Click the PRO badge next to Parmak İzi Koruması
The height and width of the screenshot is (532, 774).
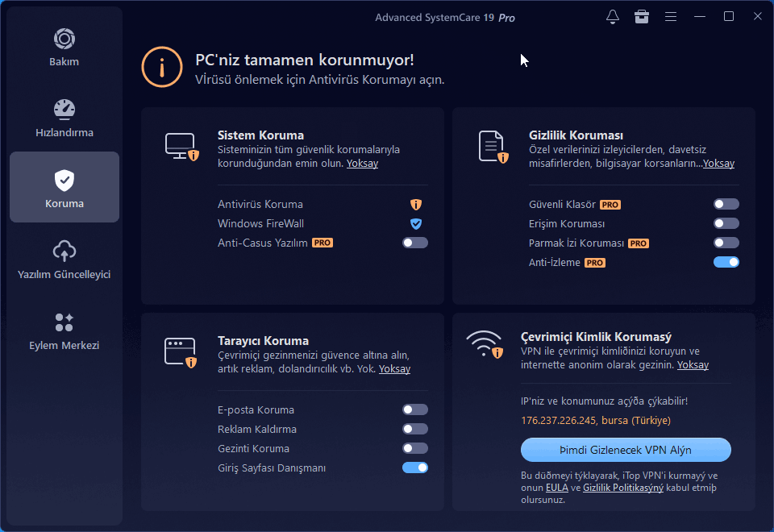639,243
